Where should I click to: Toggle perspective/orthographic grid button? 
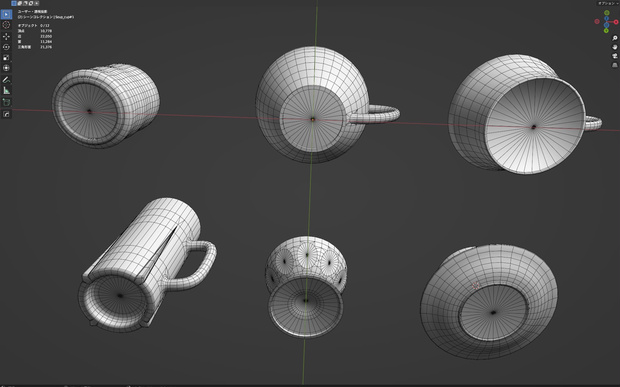pos(614,65)
